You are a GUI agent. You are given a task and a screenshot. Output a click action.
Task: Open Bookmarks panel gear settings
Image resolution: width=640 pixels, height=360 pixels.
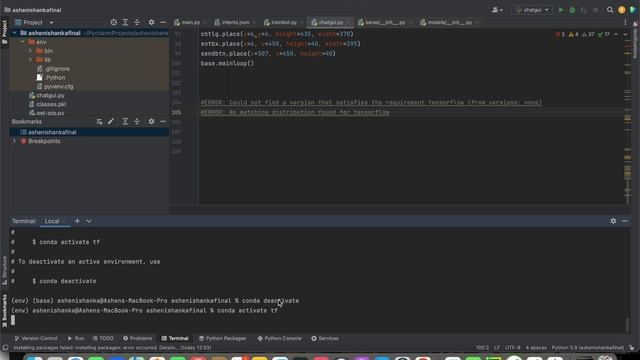[151, 122]
